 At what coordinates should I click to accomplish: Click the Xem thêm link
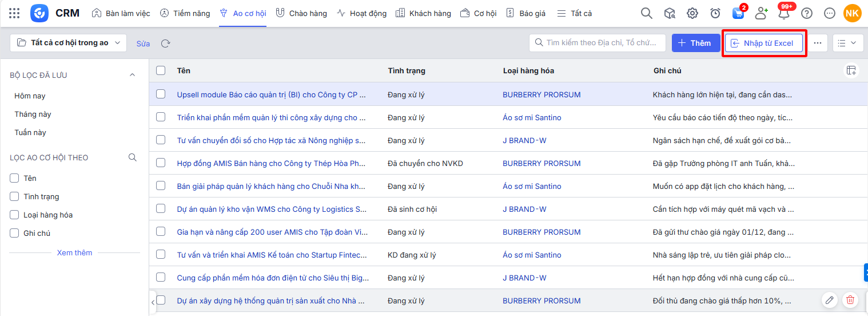click(74, 252)
